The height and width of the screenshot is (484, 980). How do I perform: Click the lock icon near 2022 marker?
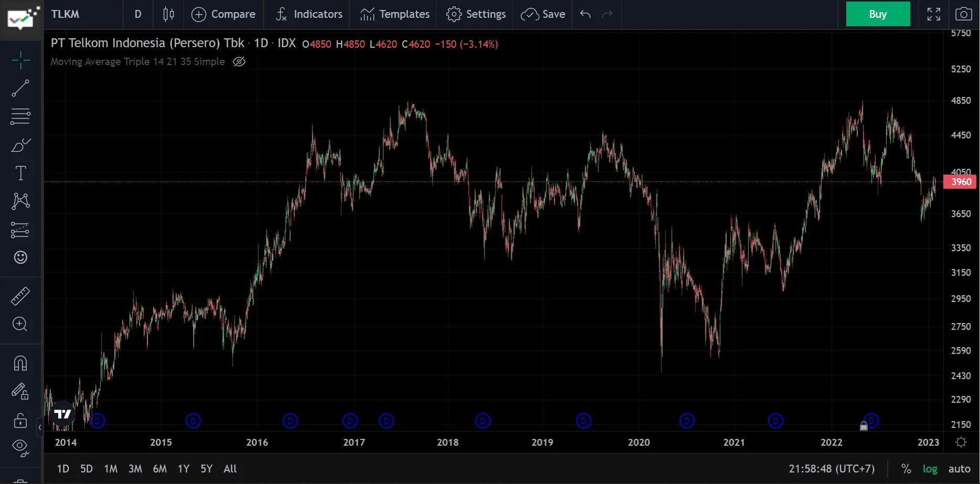coord(864,426)
